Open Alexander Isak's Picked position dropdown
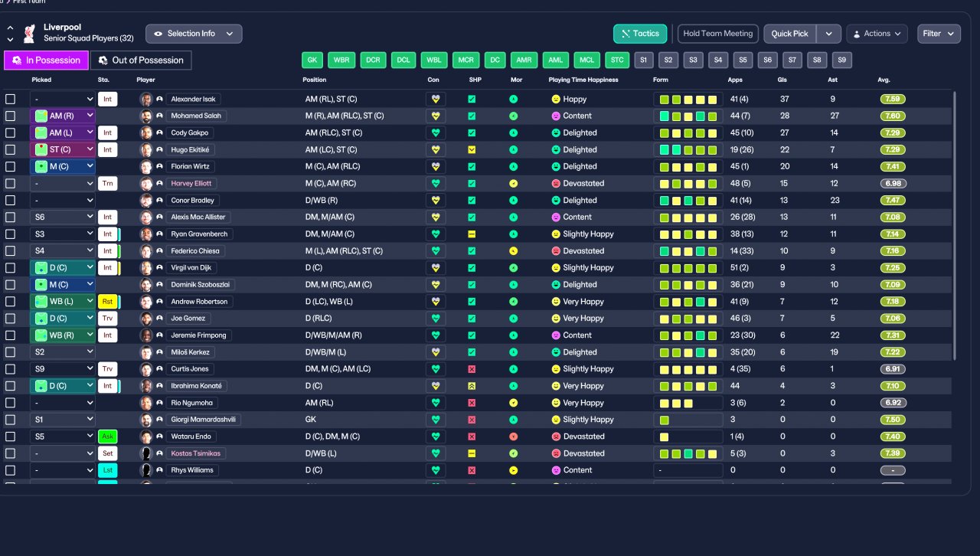 click(x=63, y=99)
